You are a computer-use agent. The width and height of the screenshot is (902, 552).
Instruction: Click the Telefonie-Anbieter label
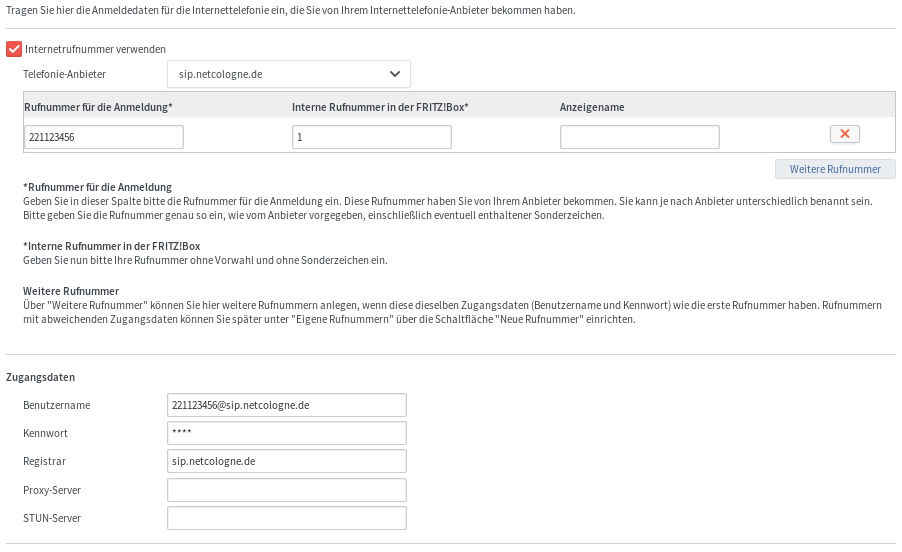pyautogui.click(x=64, y=74)
